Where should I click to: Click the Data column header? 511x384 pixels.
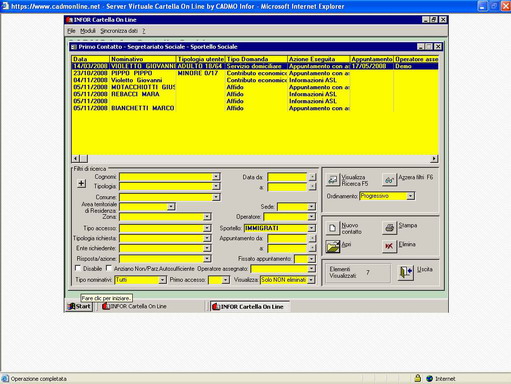(90, 59)
